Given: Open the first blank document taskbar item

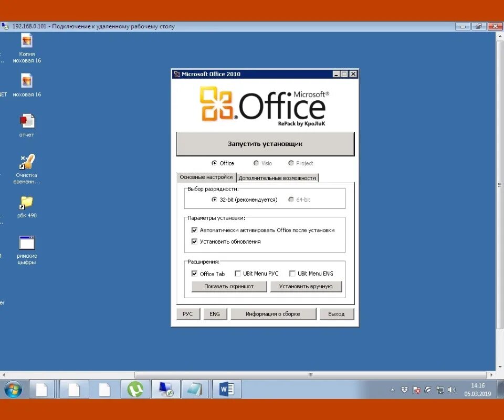Looking at the screenshot, I should 42,389.
